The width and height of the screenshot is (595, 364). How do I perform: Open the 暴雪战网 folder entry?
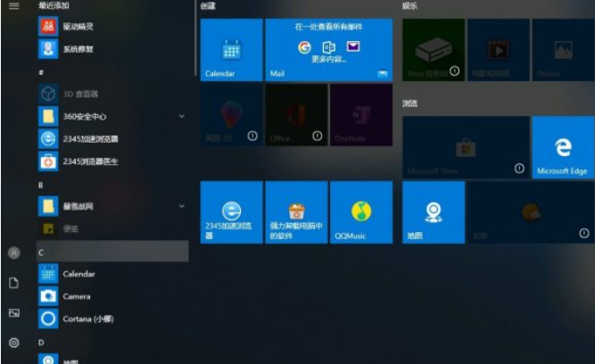pos(112,206)
